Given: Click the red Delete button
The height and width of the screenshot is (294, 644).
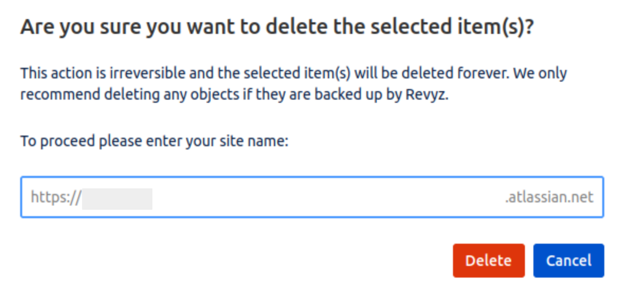Looking at the screenshot, I should coord(488,261).
